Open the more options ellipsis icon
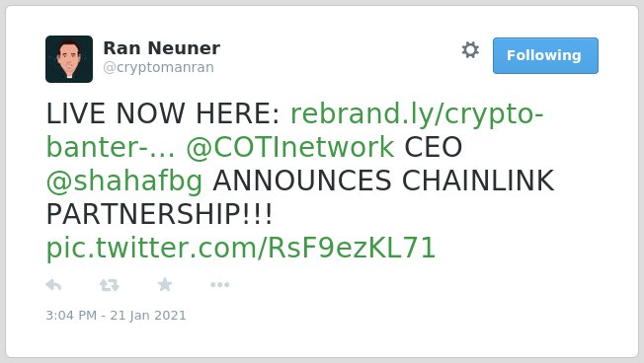Screen dimensions: 644x363 pyautogui.click(x=219, y=285)
